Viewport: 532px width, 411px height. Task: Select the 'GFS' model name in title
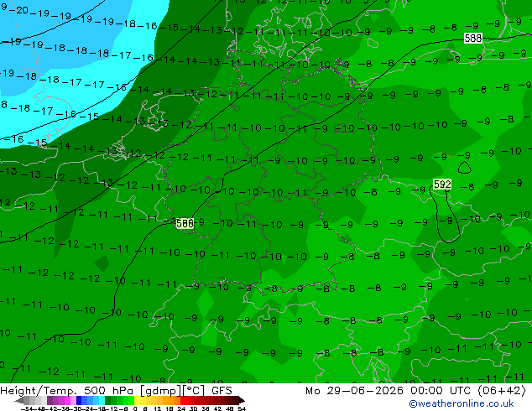(x=222, y=391)
